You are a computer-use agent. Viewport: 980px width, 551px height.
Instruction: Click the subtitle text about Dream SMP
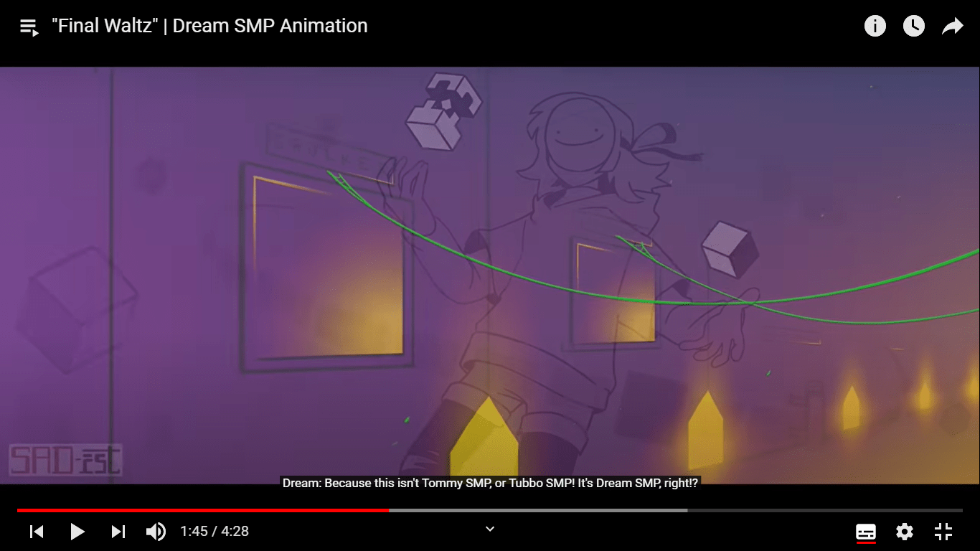(x=490, y=483)
